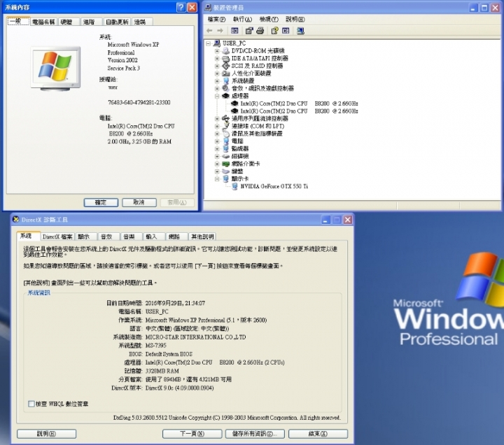Select the SCSI 及 RAID 控制器 icon
This screenshot has height=445, width=504.
226,66
